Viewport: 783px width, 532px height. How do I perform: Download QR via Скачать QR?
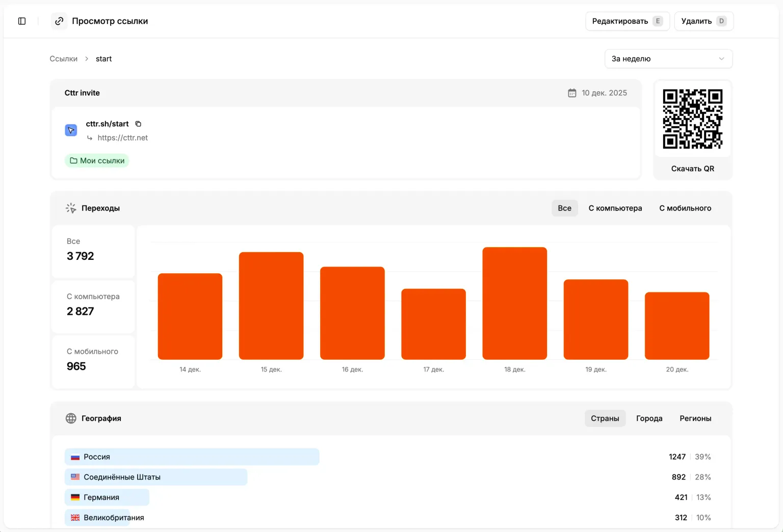click(x=692, y=169)
